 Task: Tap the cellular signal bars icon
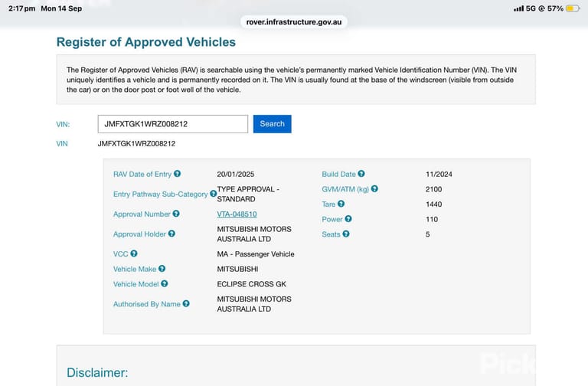point(518,8)
